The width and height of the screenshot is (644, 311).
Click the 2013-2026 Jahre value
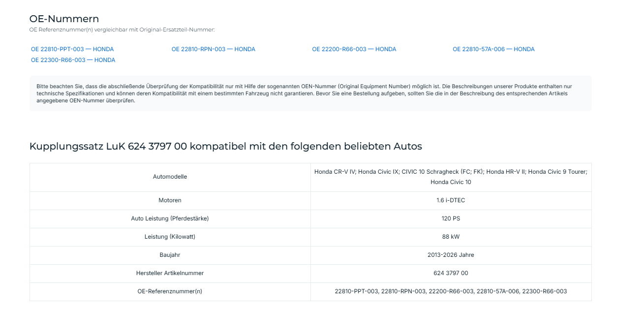[x=451, y=255]
